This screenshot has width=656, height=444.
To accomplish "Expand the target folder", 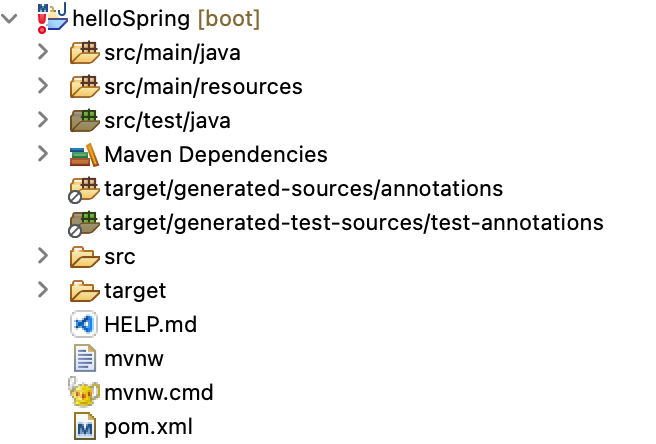I will [42, 291].
